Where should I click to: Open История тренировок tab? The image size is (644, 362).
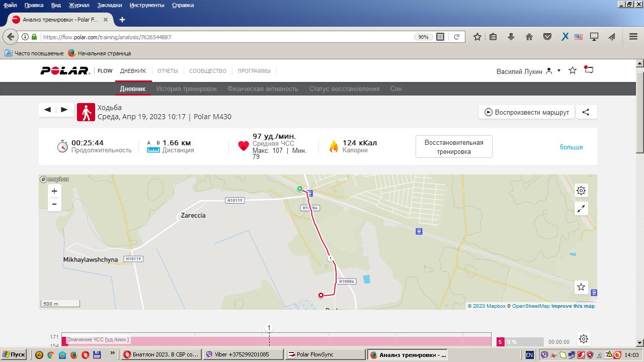186,88
